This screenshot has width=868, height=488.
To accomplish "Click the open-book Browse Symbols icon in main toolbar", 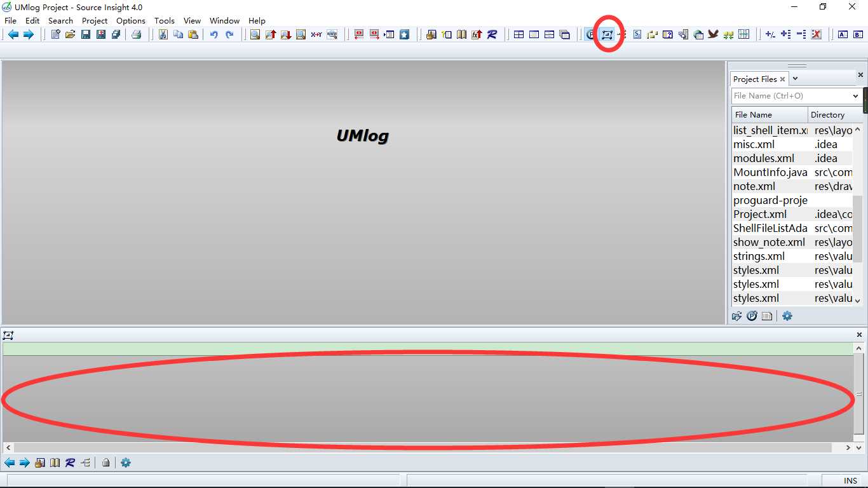I will pyautogui.click(x=462, y=34).
